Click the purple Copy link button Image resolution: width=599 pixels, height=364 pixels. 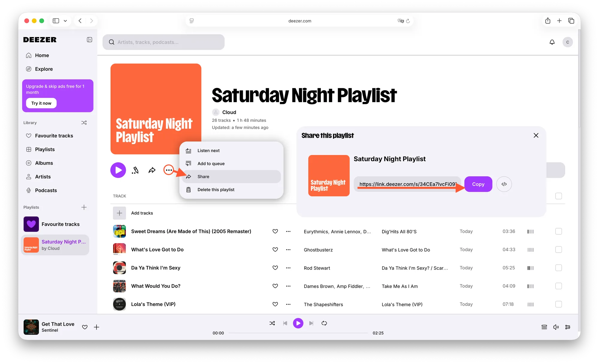[478, 184]
